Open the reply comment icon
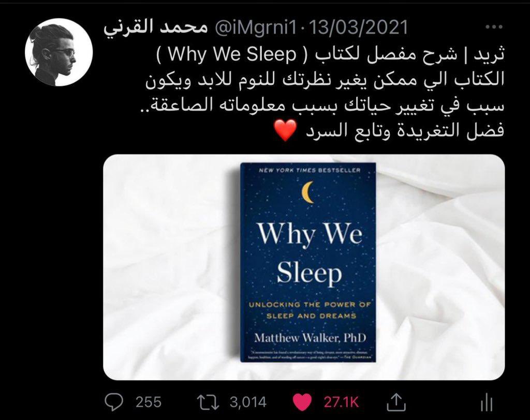Screen dimensions: 530x420 click(114, 402)
